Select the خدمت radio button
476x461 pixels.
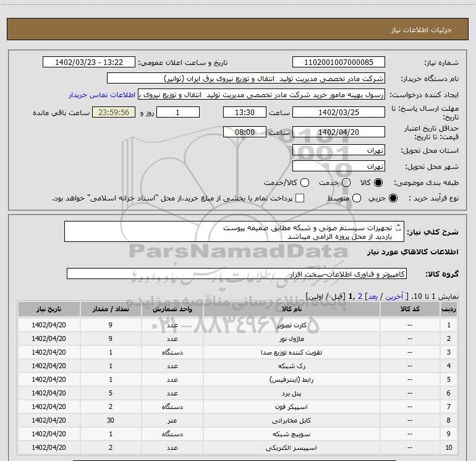[x=346, y=183]
